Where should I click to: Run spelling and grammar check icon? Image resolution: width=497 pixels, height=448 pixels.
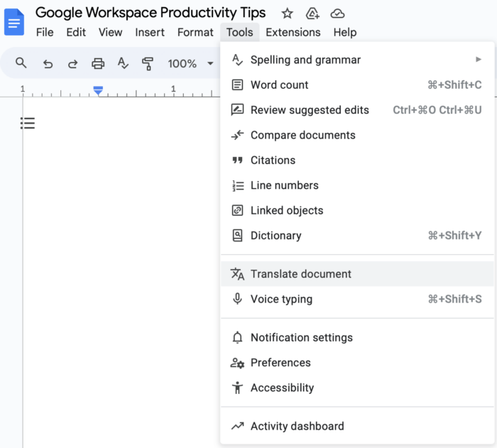(123, 63)
